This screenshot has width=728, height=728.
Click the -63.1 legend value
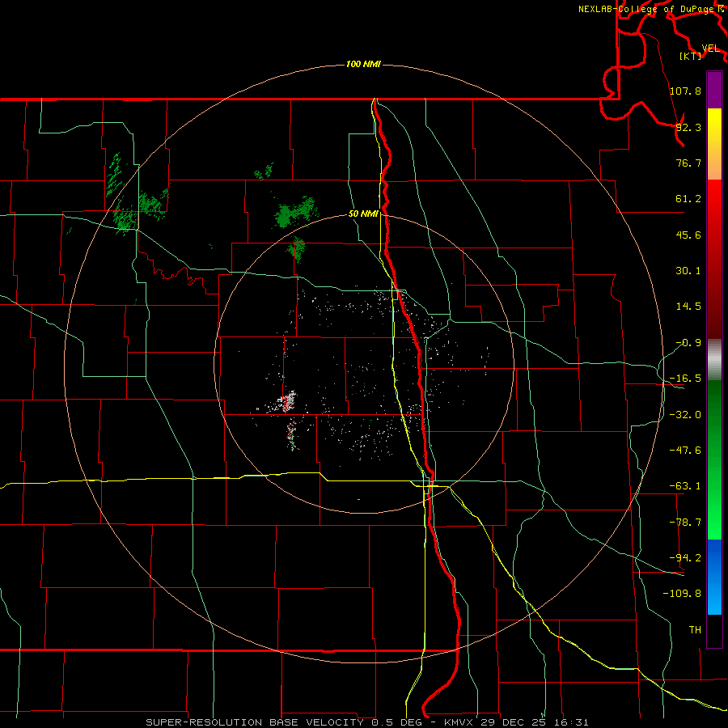(685, 486)
